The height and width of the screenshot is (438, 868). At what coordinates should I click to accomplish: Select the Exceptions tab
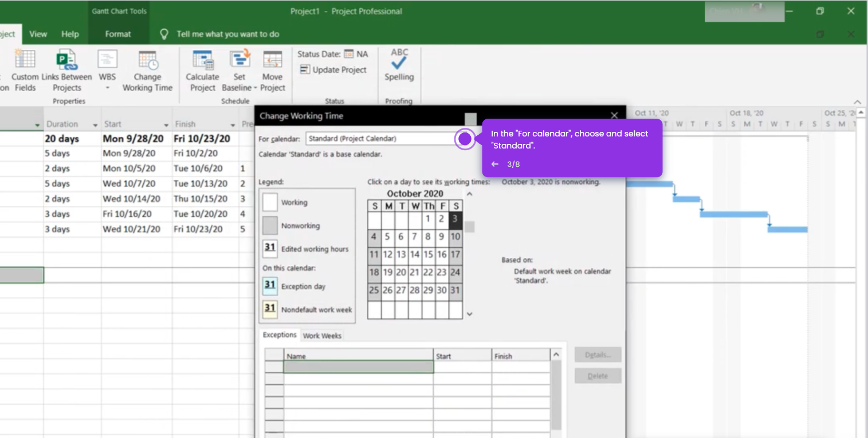tap(280, 335)
